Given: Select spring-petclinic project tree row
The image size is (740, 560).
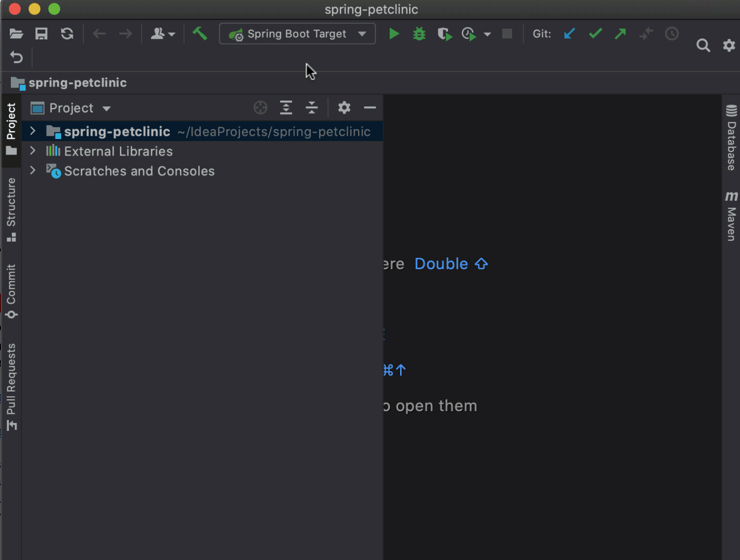Looking at the screenshot, I should click(202, 131).
